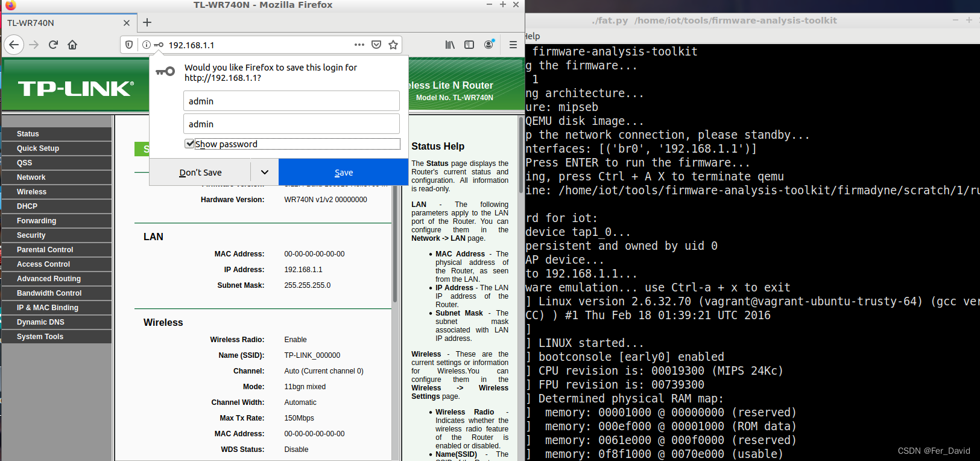This screenshot has height=461, width=980.
Task: Open the Network menu item
Action: (x=56, y=177)
